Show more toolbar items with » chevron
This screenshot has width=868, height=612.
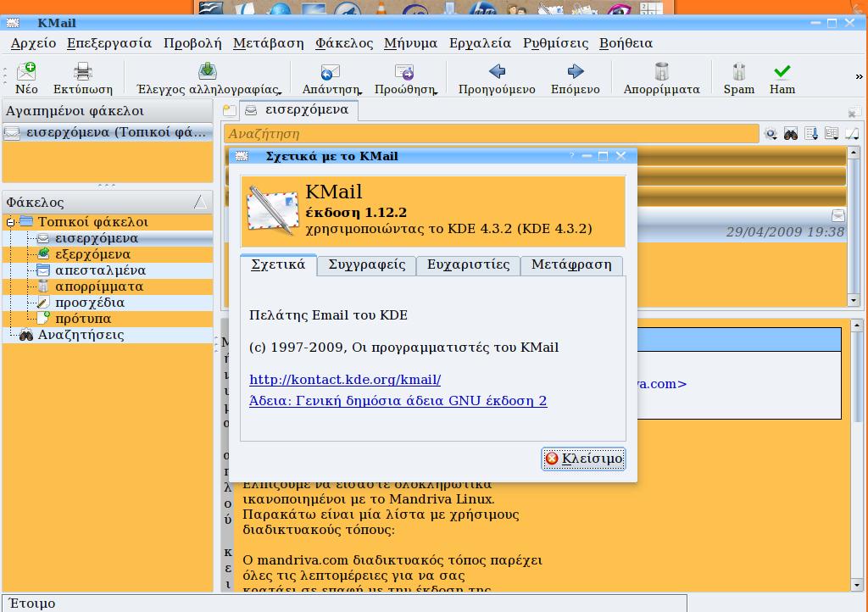point(859,76)
